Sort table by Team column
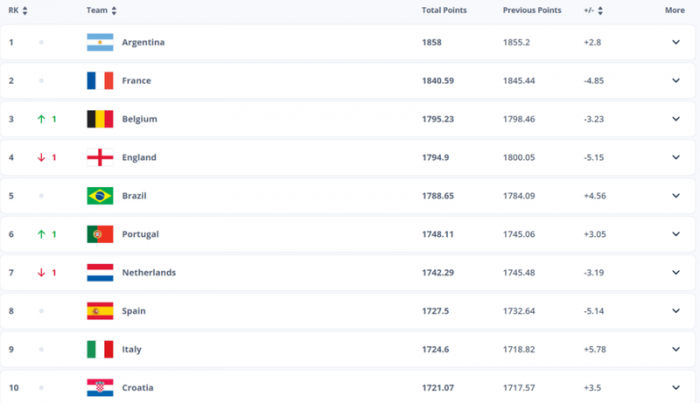 101,10
